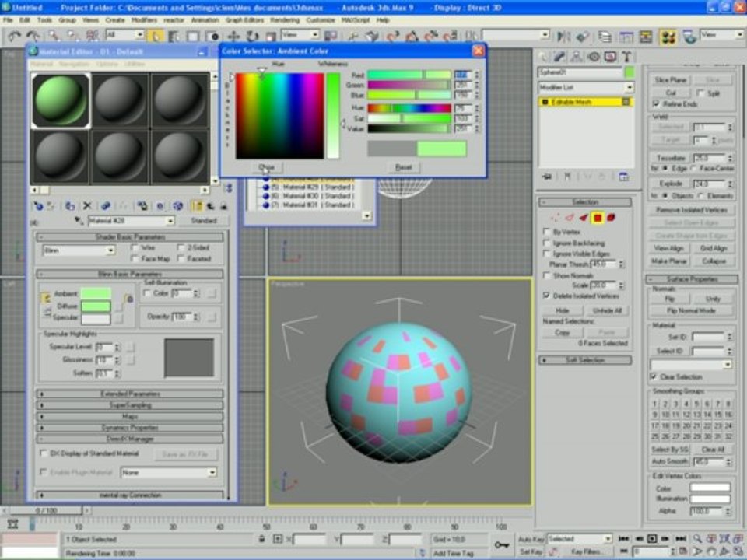Open the Rendering menu

coord(285,19)
